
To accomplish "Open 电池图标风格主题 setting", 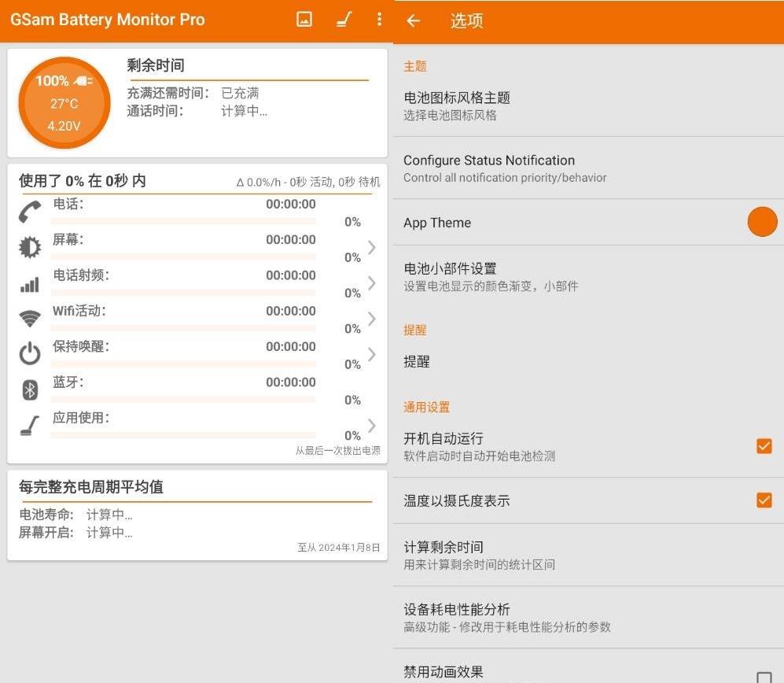I will point(457,105).
